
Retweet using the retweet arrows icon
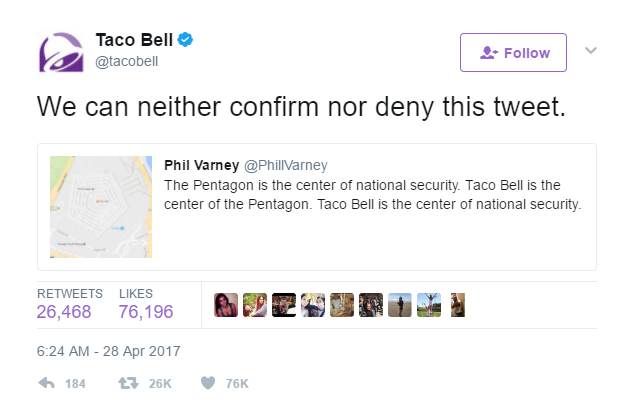128,383
